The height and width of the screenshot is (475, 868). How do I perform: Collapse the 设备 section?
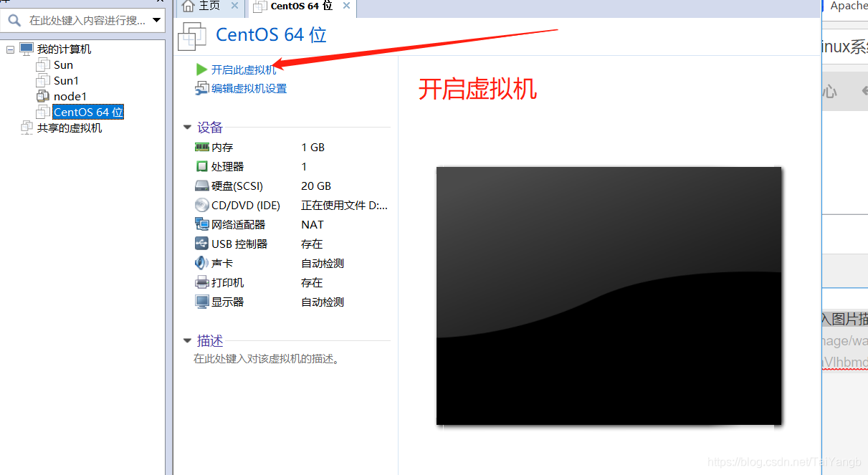click(x=187, y=128)
